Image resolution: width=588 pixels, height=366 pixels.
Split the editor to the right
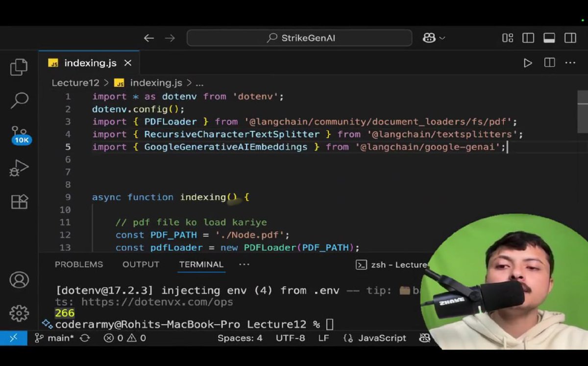point(549,63)
